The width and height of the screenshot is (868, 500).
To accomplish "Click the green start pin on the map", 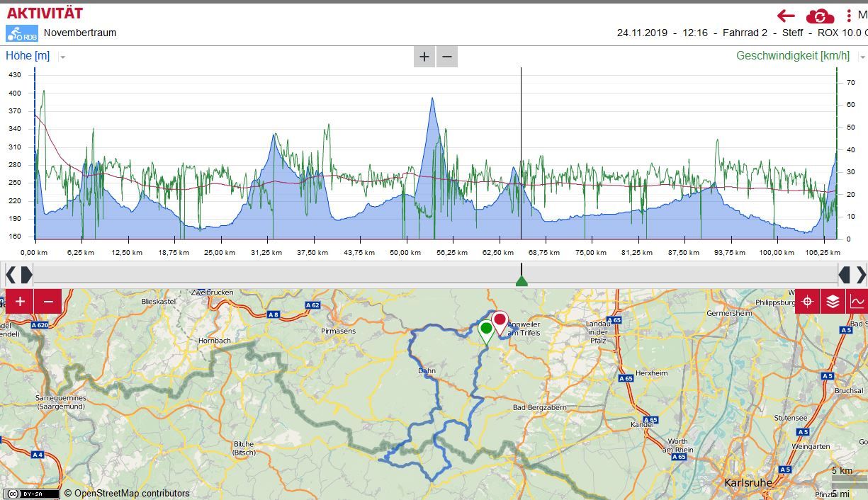I will 485,330.
